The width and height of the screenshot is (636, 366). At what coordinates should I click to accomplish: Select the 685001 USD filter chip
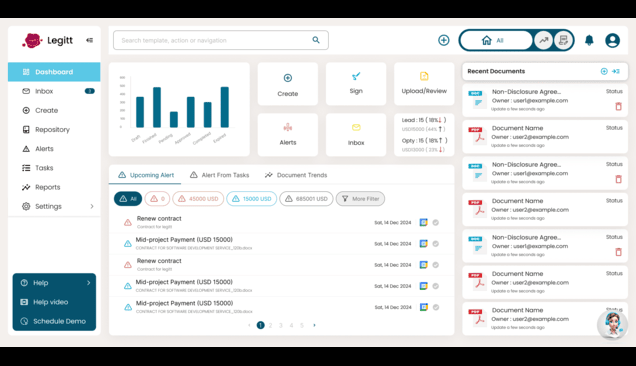(306, 199)
